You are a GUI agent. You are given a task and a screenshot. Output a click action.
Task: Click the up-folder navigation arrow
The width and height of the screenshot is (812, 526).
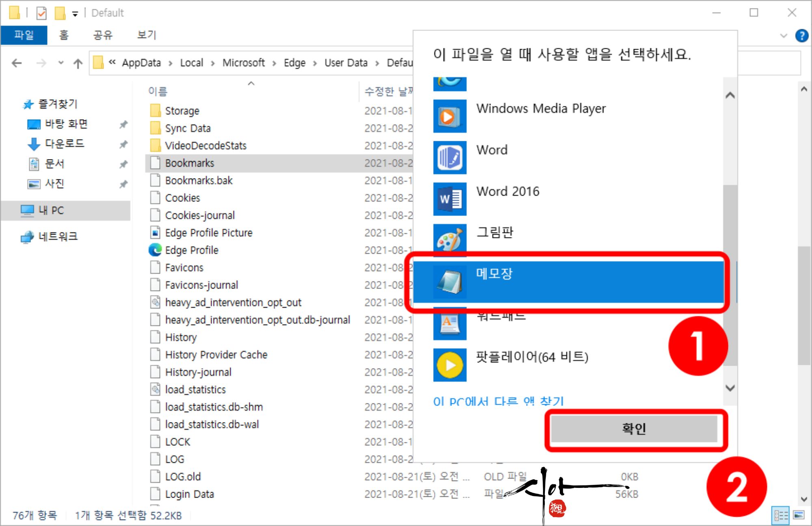tap(78, 63)
